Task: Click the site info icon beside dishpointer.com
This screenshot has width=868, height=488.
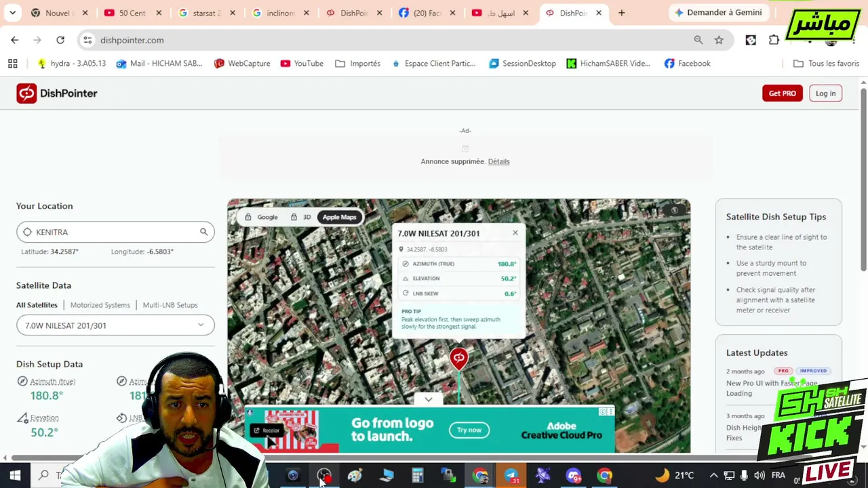Action: click(x=87, y=40)
